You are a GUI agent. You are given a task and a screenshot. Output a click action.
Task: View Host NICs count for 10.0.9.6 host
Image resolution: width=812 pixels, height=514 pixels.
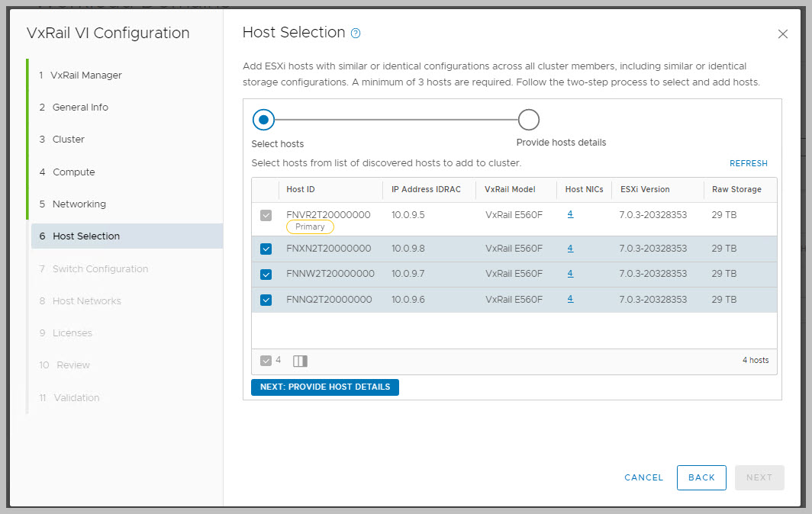coord(570,299)
